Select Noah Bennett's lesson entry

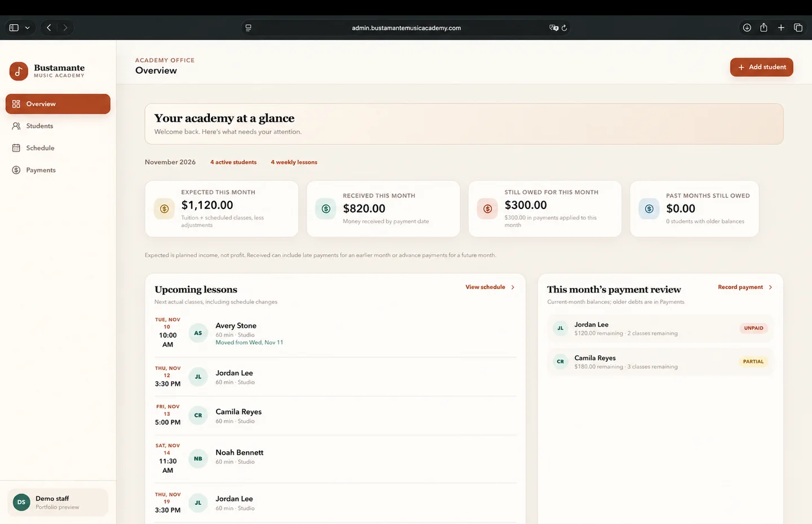point(336,459)
